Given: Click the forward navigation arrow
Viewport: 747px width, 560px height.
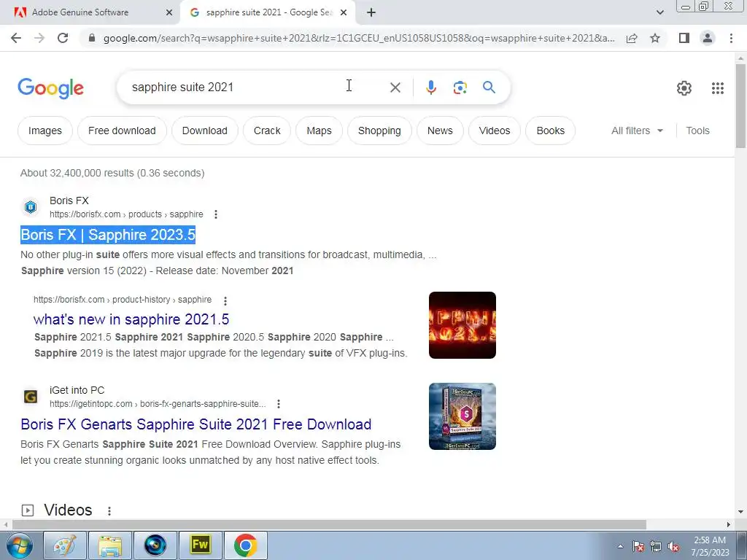Looking at the screenshot, I should click(39, 38).
